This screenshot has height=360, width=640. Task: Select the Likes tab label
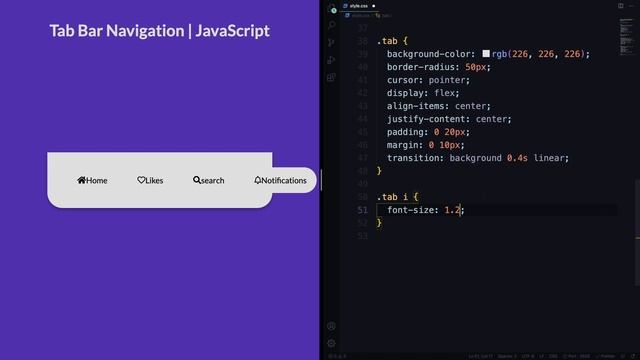(154, 180)
